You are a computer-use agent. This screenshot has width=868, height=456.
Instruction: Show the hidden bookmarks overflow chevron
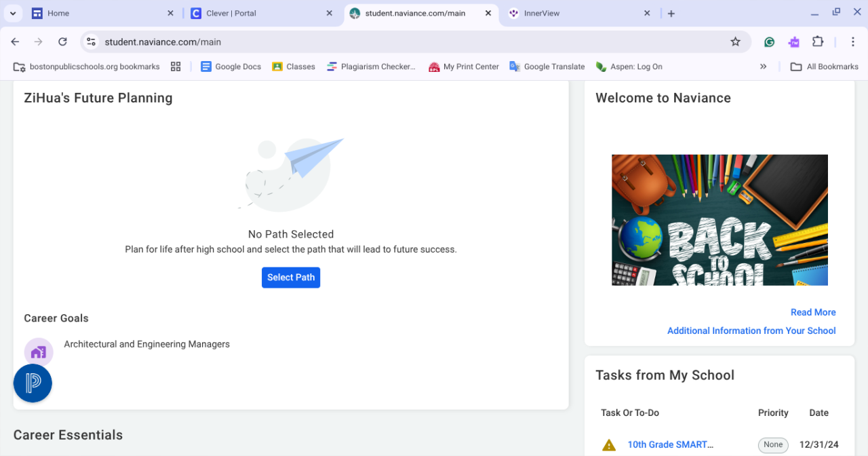click(763, 66)
